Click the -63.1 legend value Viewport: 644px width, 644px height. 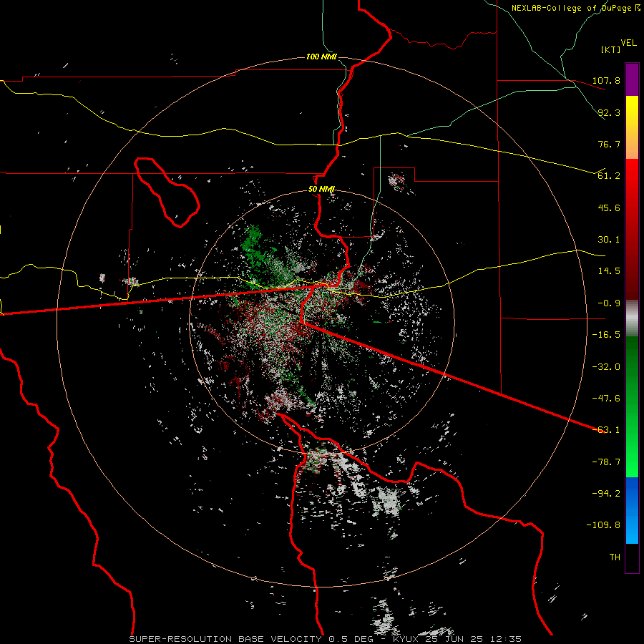coord(606,430)
